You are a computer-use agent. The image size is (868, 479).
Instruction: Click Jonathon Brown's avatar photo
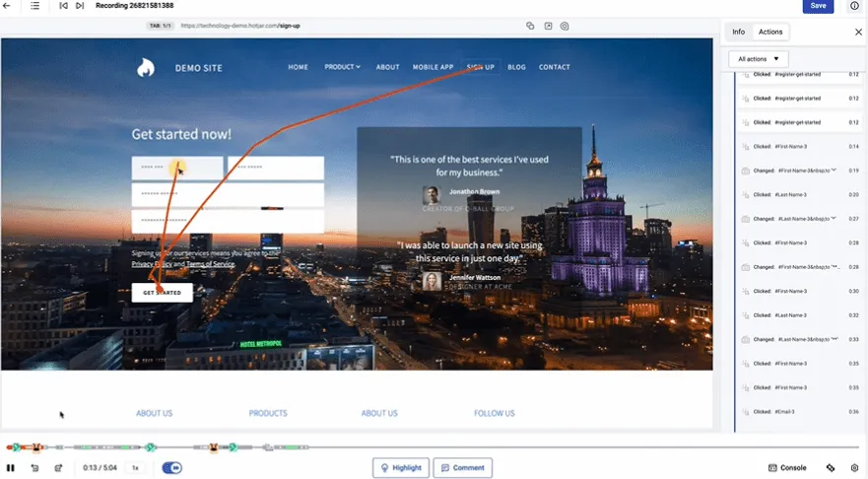click(432, 195)
